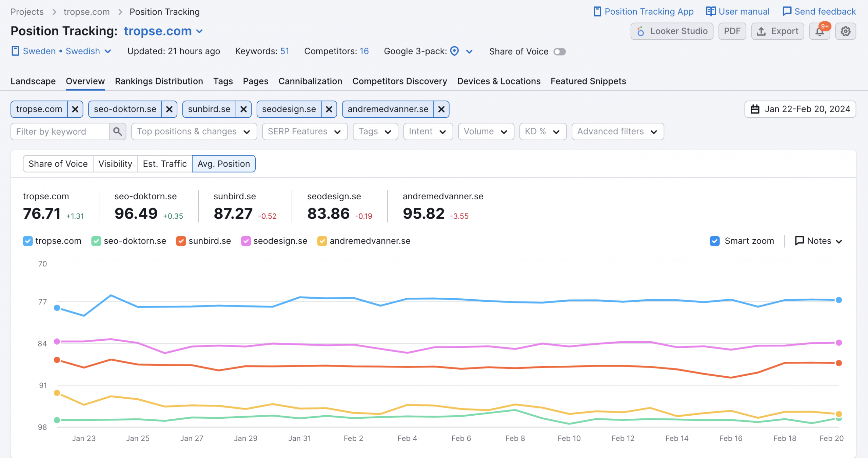868x458 pixels.
Task: Remove andremedvanner.se domain chip
Action: tap(441, 109)
